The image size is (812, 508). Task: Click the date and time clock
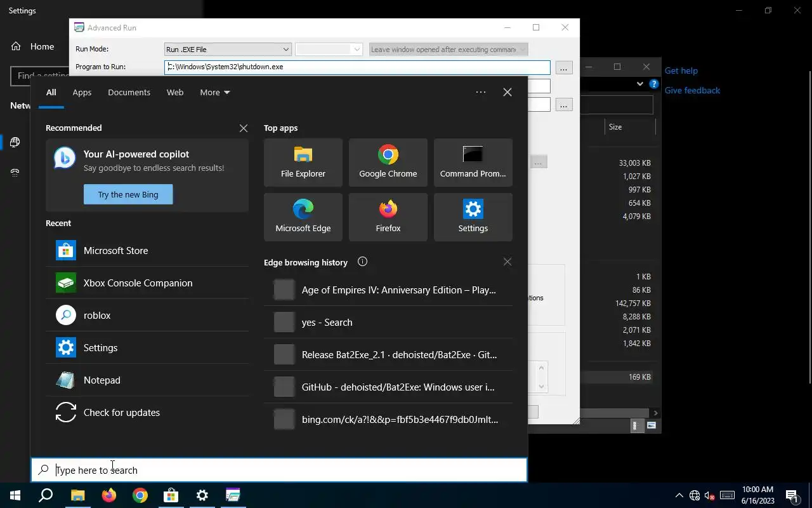point(757,495)
